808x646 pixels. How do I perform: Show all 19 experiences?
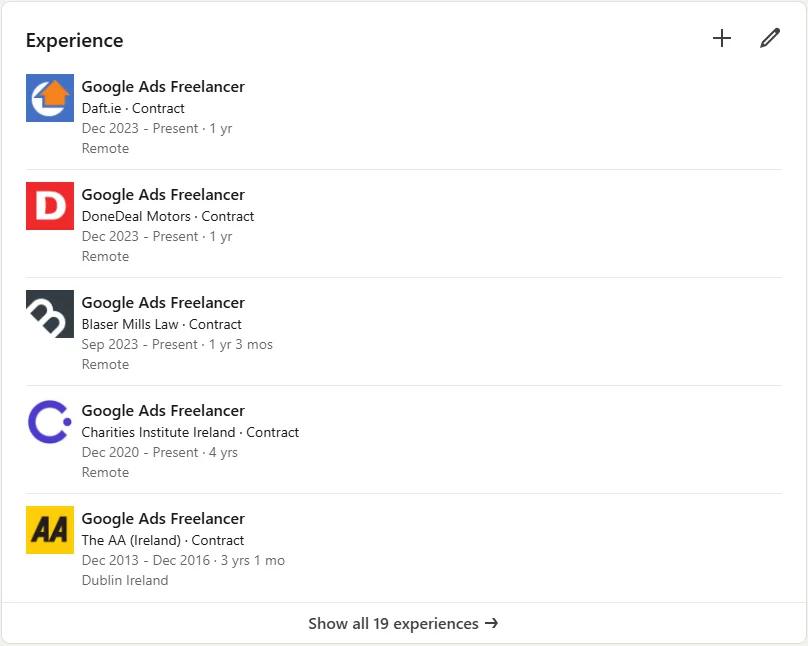coord(403,623)
